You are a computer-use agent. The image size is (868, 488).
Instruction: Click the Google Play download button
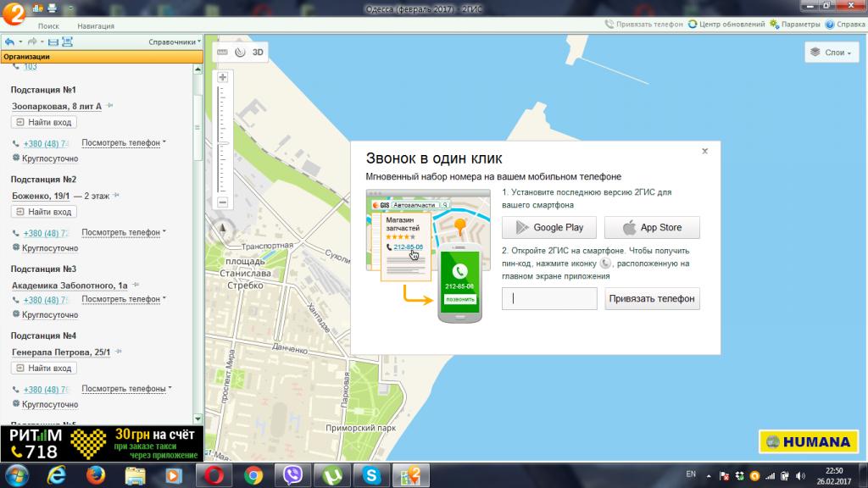[548, 227]
